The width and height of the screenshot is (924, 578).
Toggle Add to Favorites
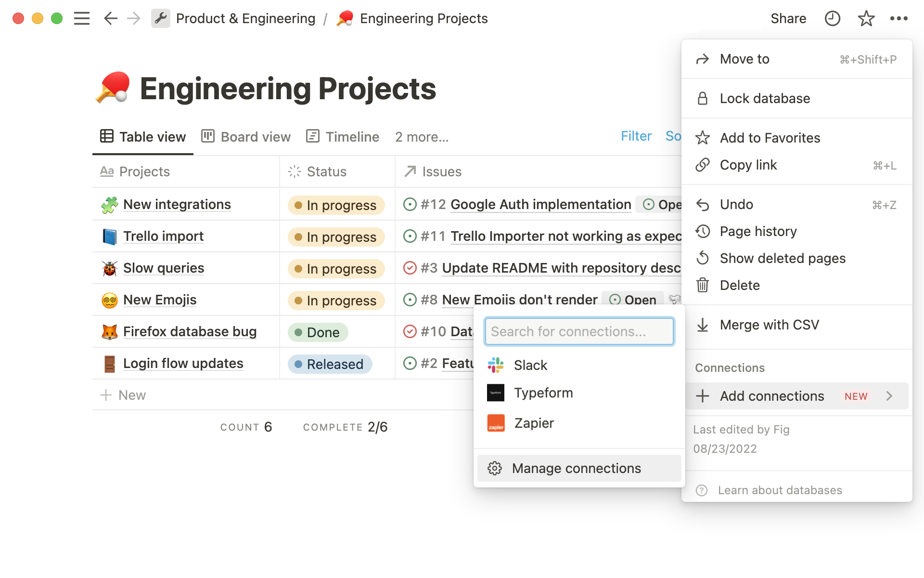point(770,138)
